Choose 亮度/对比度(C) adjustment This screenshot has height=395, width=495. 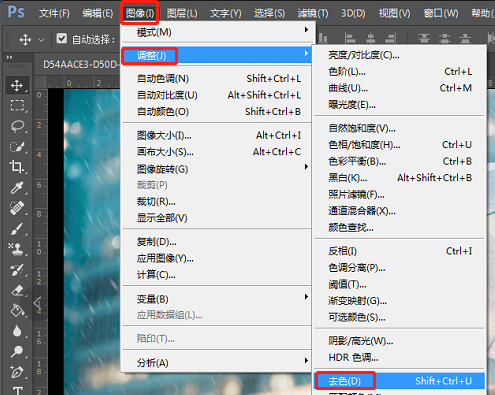[x=399, y=55]
